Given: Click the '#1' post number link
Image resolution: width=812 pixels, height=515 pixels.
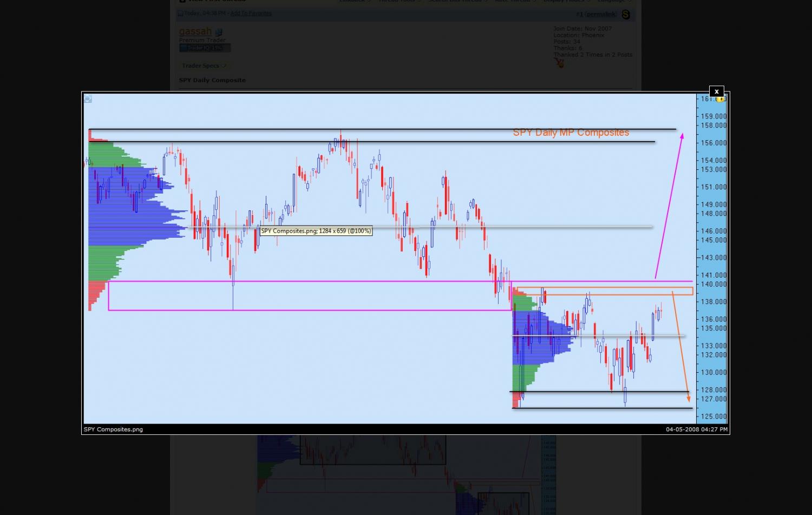Looking at the screenshot, I should click(x=579, y=14).
